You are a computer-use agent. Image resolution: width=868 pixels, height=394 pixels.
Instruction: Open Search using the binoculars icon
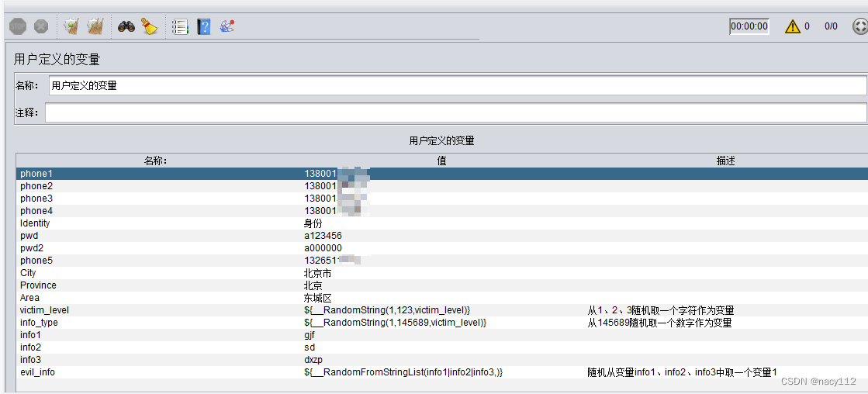tap(126, 26)
